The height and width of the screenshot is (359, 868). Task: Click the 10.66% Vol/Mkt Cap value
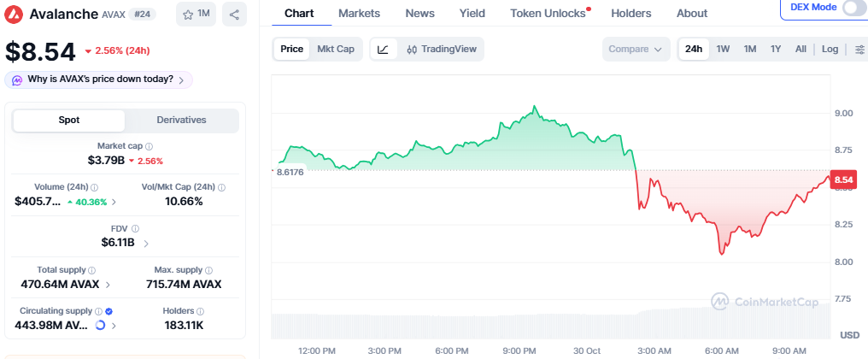[x=184, y=202]
